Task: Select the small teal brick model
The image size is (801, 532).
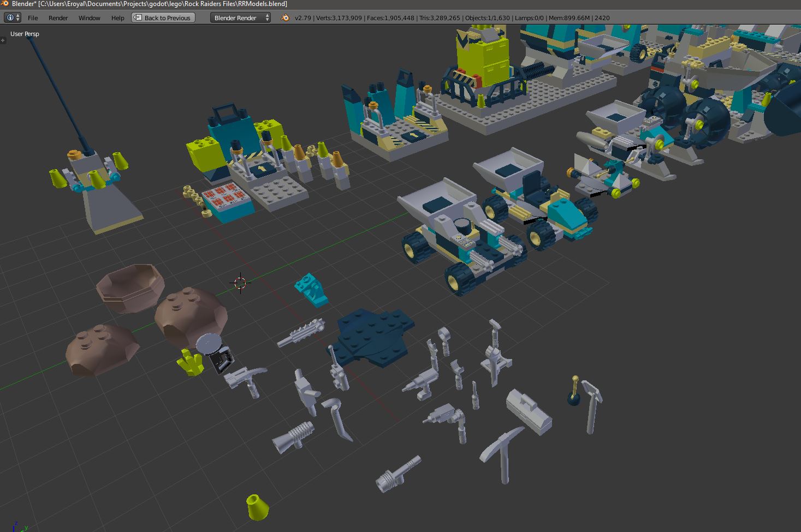Action: pos(311,289)
